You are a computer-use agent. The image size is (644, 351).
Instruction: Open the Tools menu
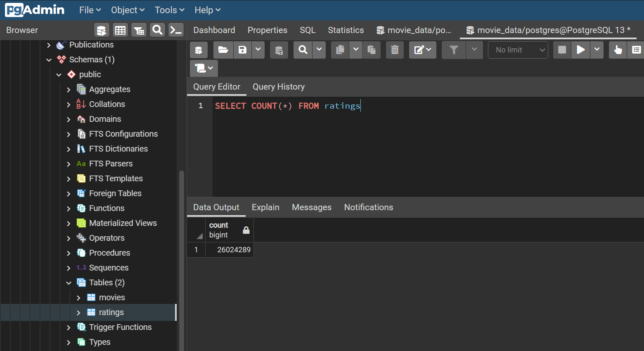click(x=170, y=10)
